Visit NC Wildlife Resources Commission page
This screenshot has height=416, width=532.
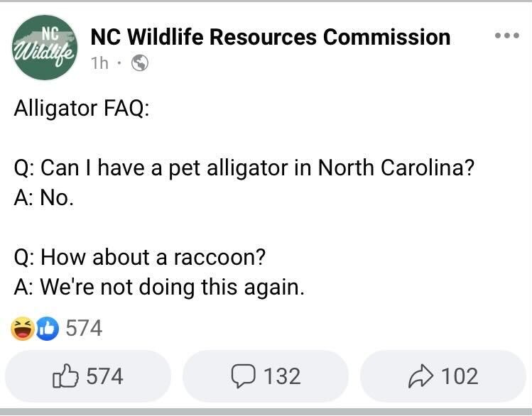pyautogui.click(x=271, y=37)
